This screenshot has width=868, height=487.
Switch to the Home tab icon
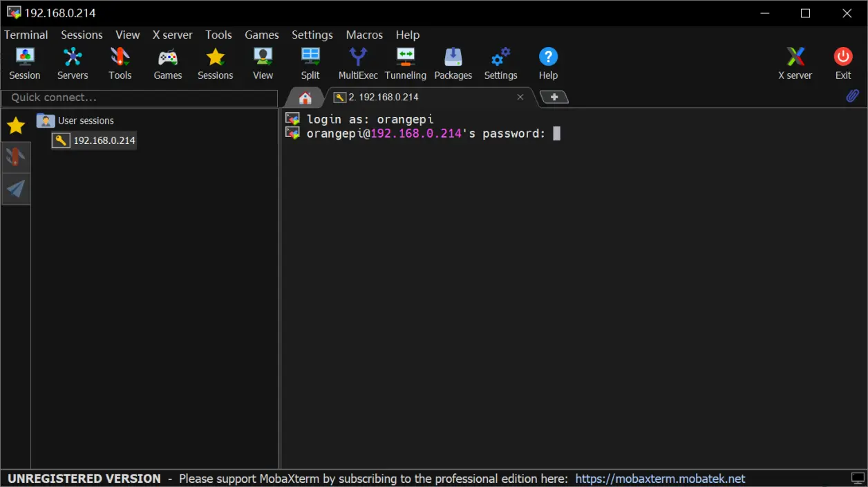305,98
